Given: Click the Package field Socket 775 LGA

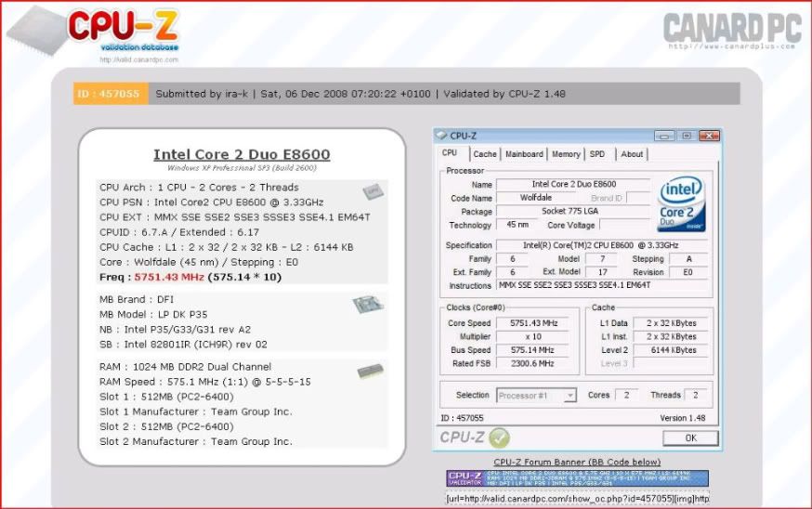Looking at the screenshot, I should click(x=574, y=211).
